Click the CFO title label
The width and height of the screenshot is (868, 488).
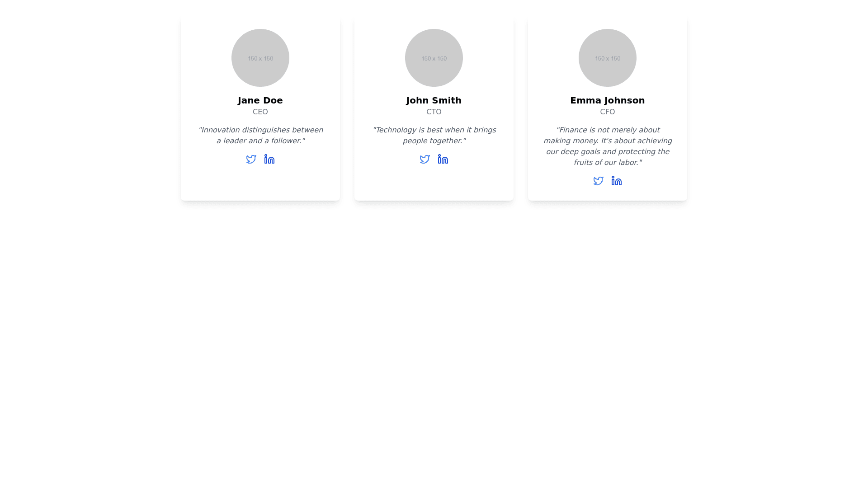click(x=608, y=112)
